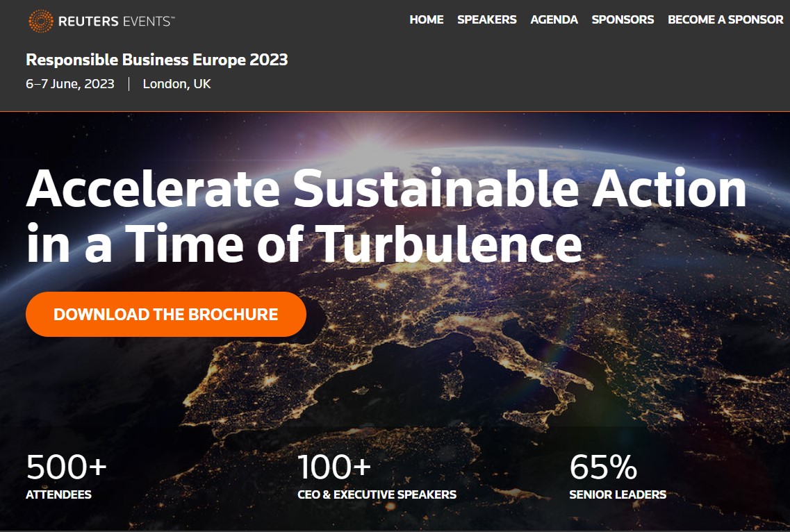Click the 'ATTENDEES' label
Viewport: 790px width, 532px height.
coord(58,494)
